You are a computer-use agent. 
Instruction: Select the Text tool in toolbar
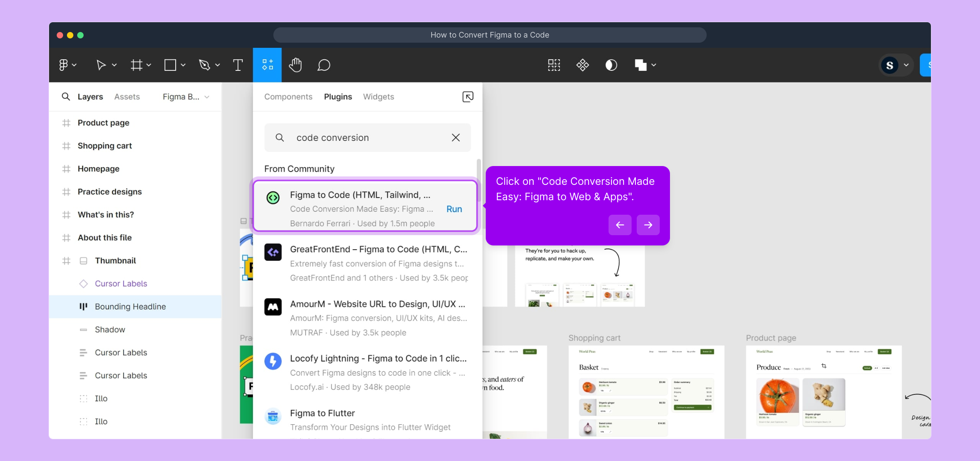(238, 65)
